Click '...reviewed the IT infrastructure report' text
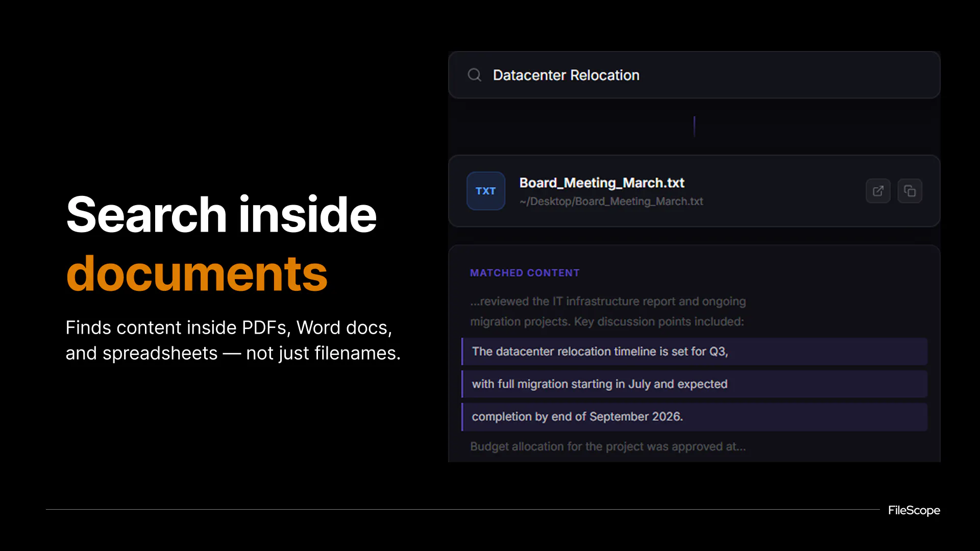 tap(608, 302)
